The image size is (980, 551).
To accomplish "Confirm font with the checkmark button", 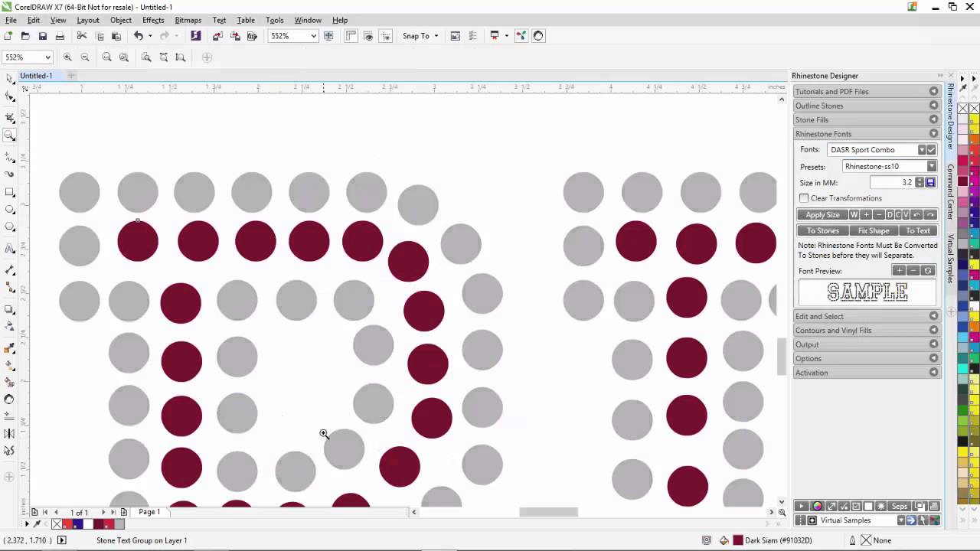I will coord(931,150).
